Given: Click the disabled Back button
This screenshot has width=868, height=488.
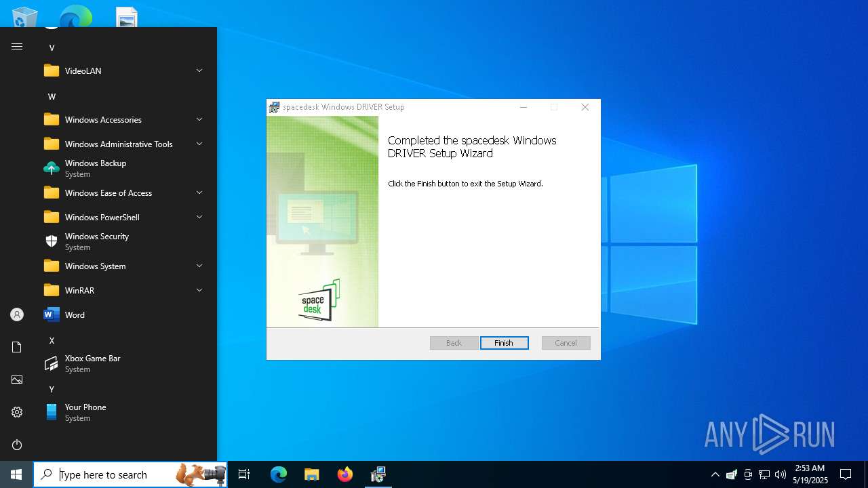Looking at the screenshot, I should click(454, 343).
